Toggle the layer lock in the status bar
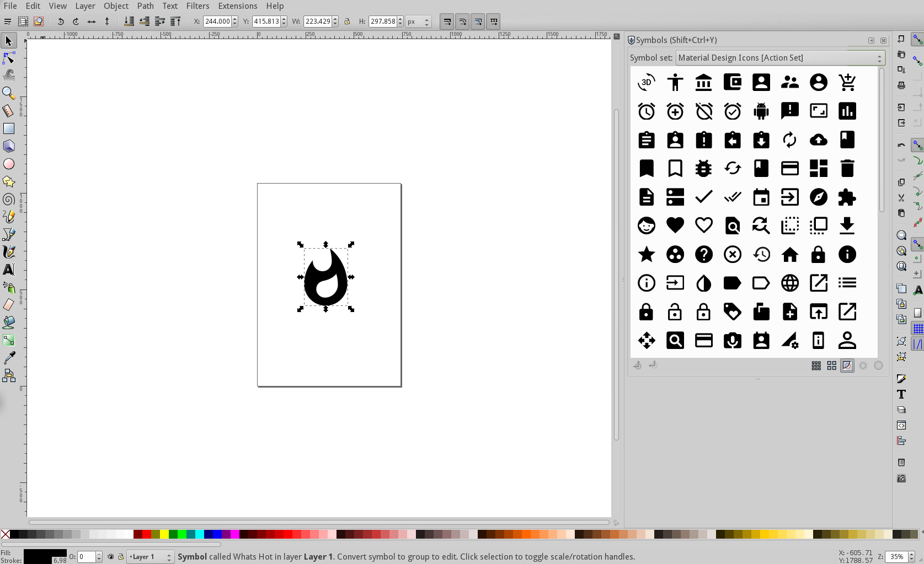The height and width of the screenshot is (564, 924). (120, 557)
